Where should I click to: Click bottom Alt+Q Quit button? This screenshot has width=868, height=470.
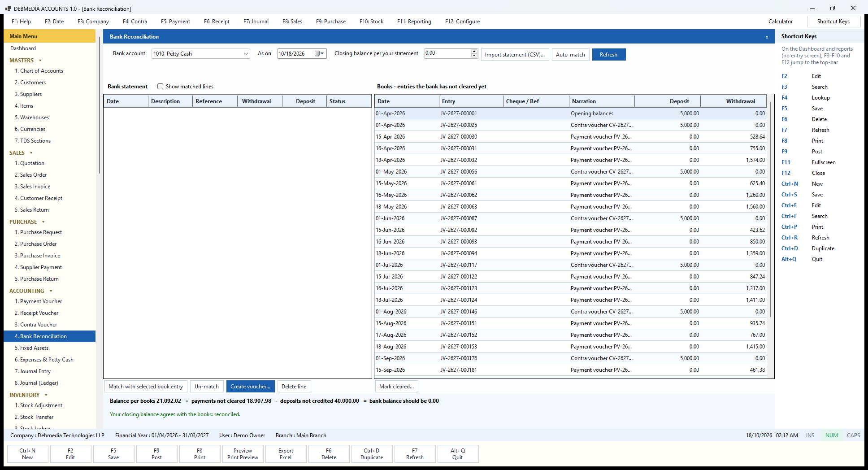458,454
